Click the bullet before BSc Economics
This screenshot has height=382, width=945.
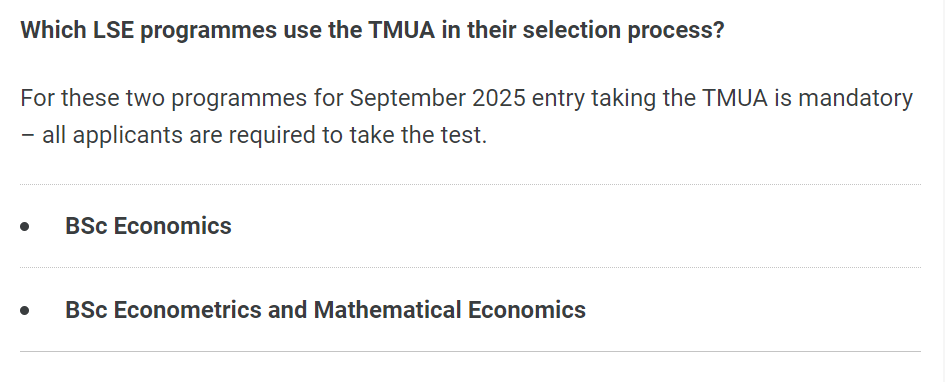pos(25,227)
